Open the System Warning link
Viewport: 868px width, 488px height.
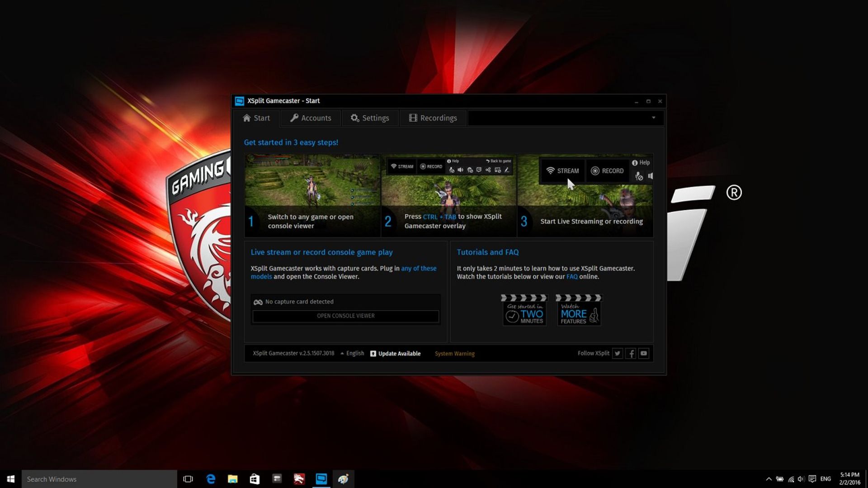[x=455, y=354]
